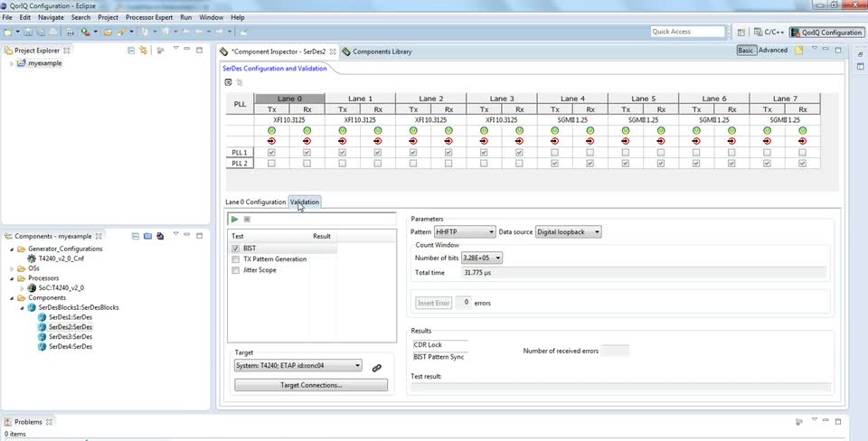Open the Processor Expert menu

coord(149,17)
